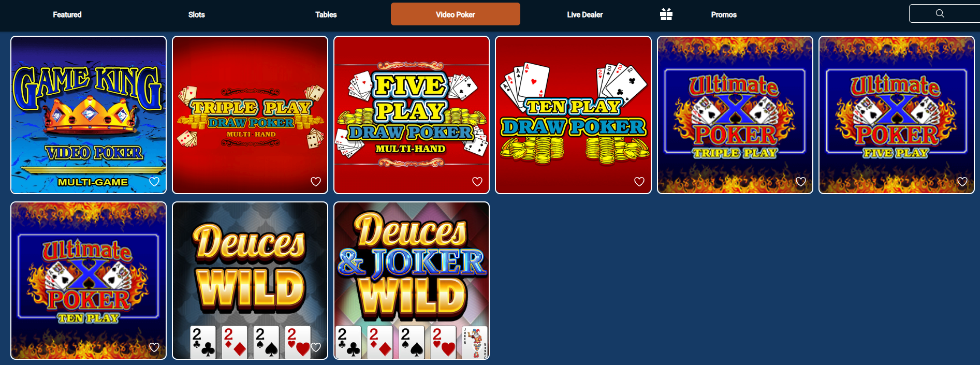
Task: Click the gift box rewards icon
Action: click(x=666, y=14)
